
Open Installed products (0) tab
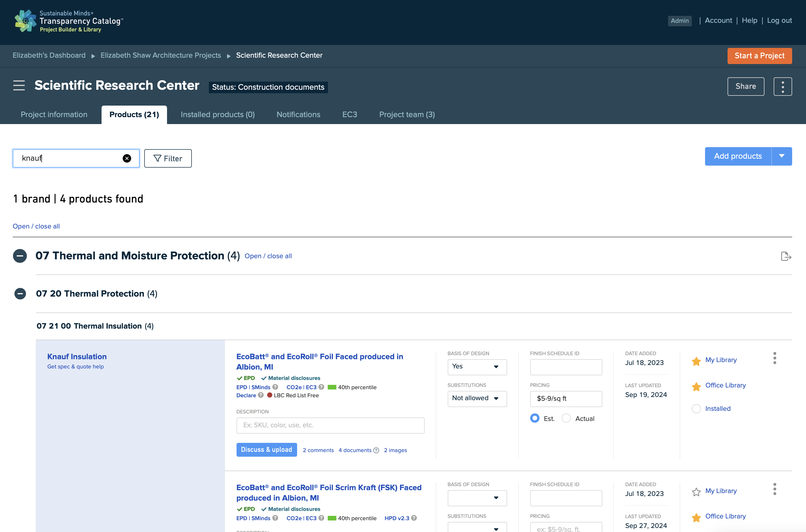point(218,115)
